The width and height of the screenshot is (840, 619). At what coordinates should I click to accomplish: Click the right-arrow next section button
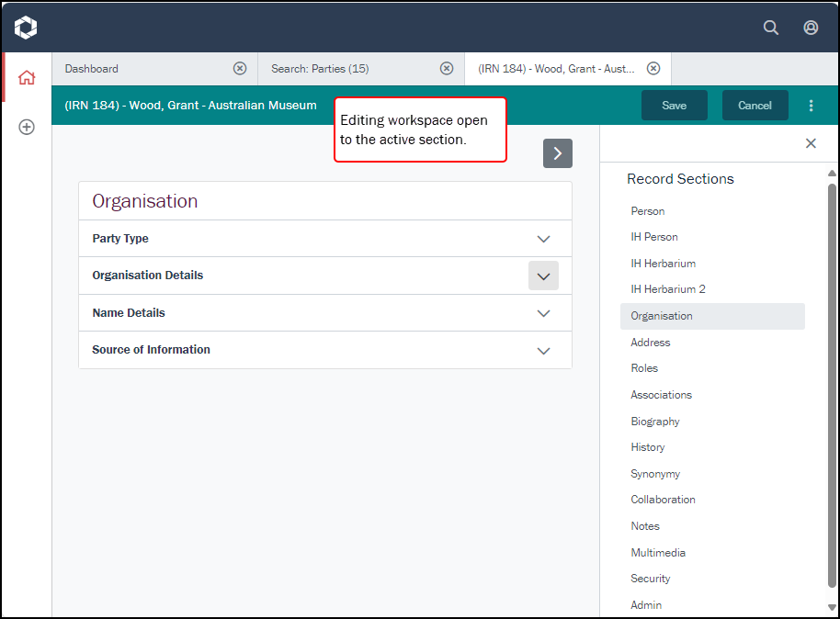pos(557,153)
